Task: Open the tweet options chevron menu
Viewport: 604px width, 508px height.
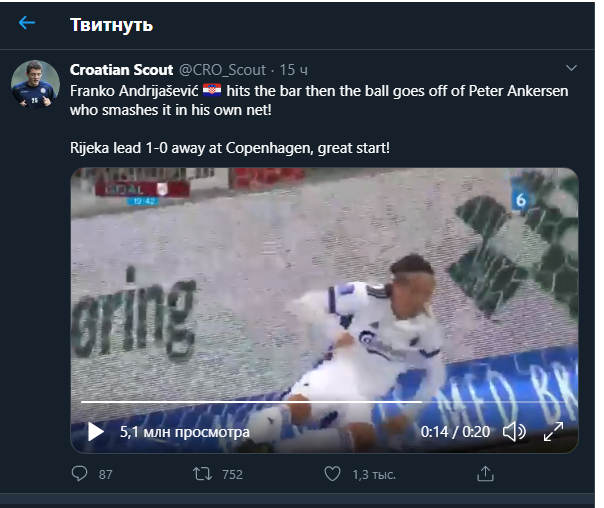Action: 571,69
